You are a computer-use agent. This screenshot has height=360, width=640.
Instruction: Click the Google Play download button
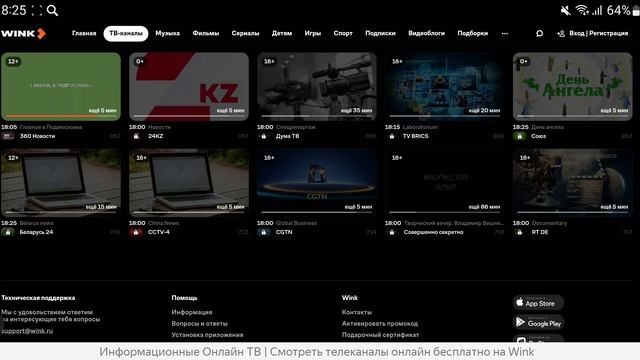click(538, 322)
